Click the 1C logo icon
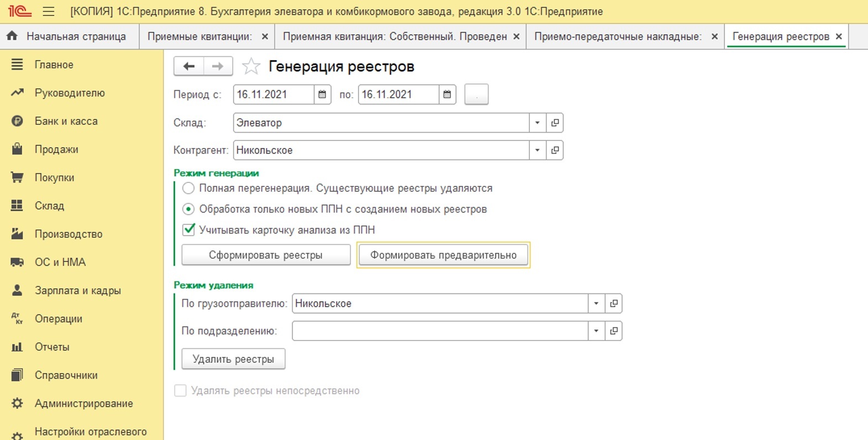Image resolution: width=868 pixels, height=440 pixels. pyautogui.click(x=19, y=11)
